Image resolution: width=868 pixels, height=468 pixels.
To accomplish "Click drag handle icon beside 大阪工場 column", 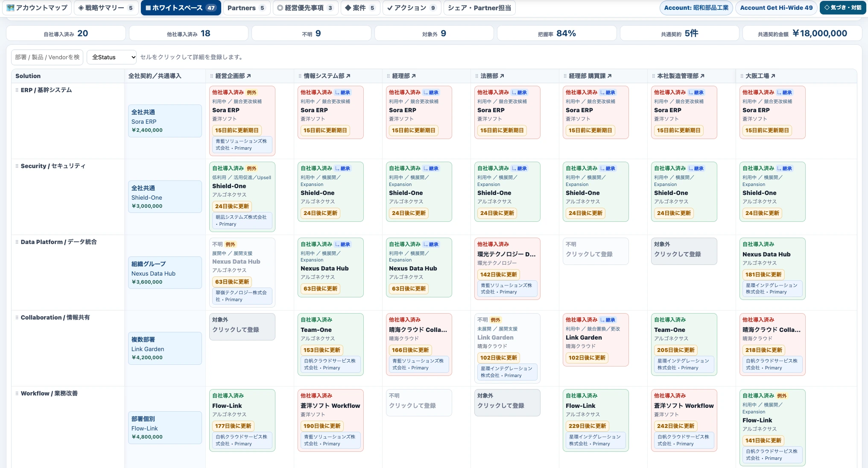I will (742, 76).
